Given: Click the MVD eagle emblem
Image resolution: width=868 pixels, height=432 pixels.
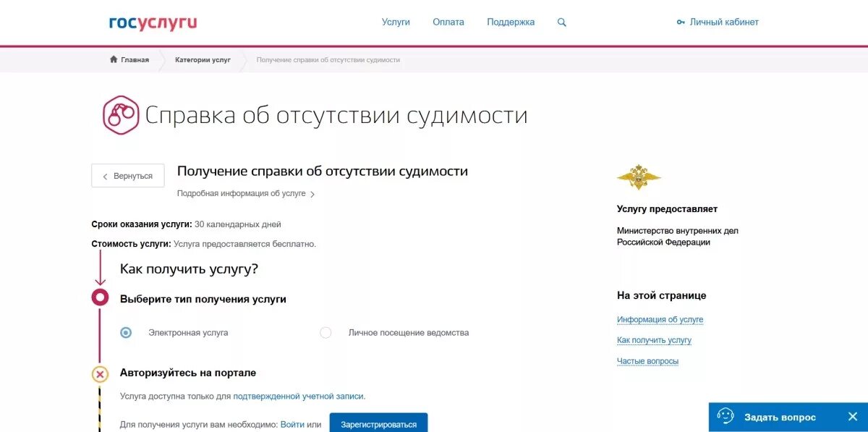Looking at the screenshot, I should pyautogui.click(x=639, y=177).
